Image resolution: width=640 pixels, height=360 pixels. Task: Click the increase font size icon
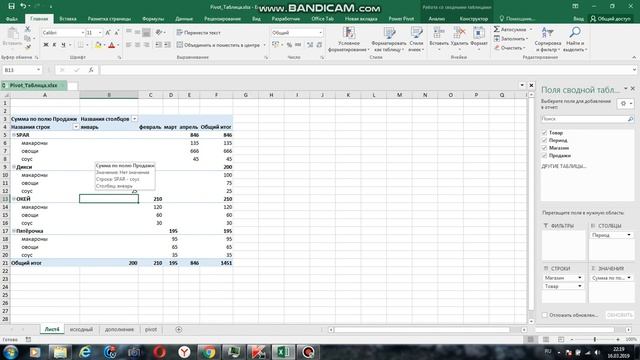(x=108, y=33)
